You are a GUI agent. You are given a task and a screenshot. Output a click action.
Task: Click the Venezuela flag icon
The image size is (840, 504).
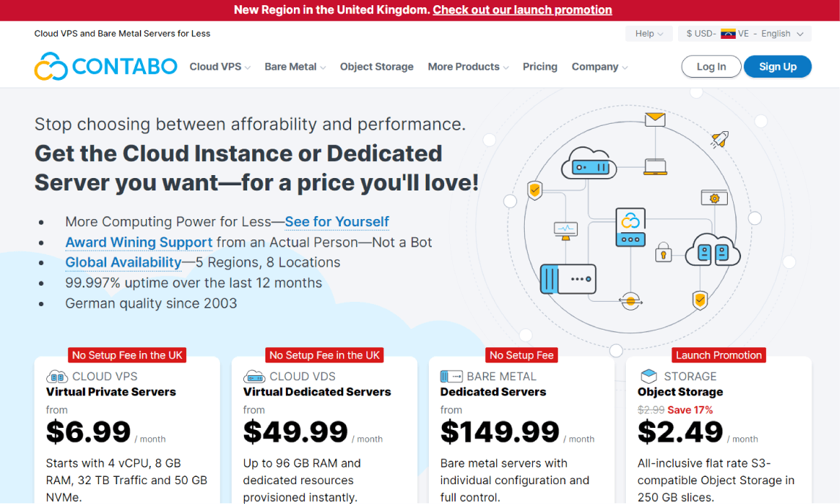pyautogui.click(x=728, y=34)
